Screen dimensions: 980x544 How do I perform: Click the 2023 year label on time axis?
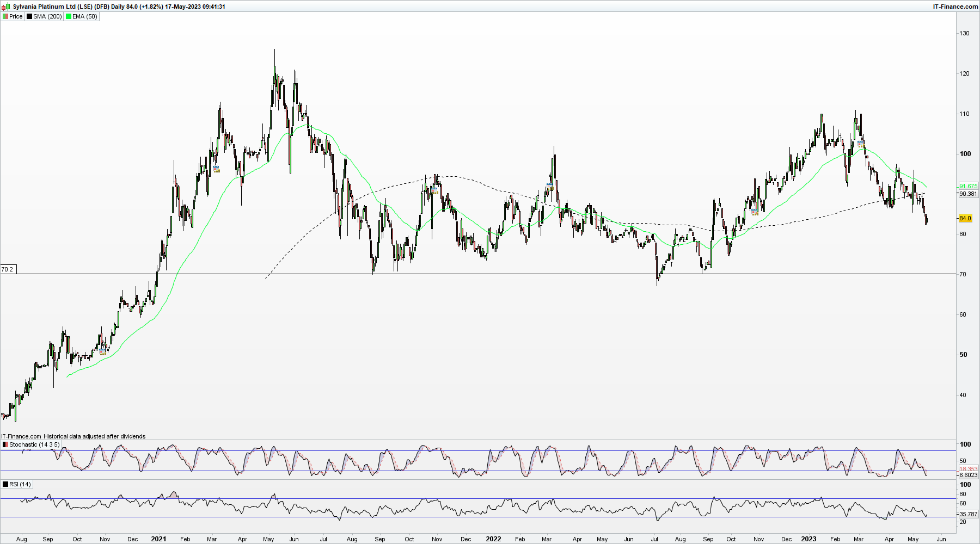click(x=808, y=539)
